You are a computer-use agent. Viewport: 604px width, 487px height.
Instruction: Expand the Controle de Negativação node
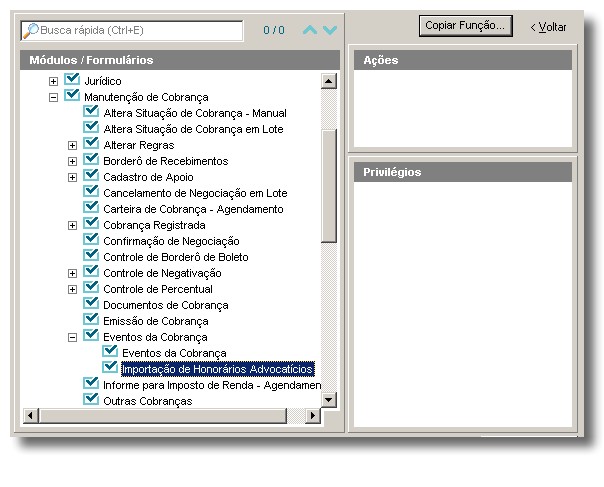point(72,273)
